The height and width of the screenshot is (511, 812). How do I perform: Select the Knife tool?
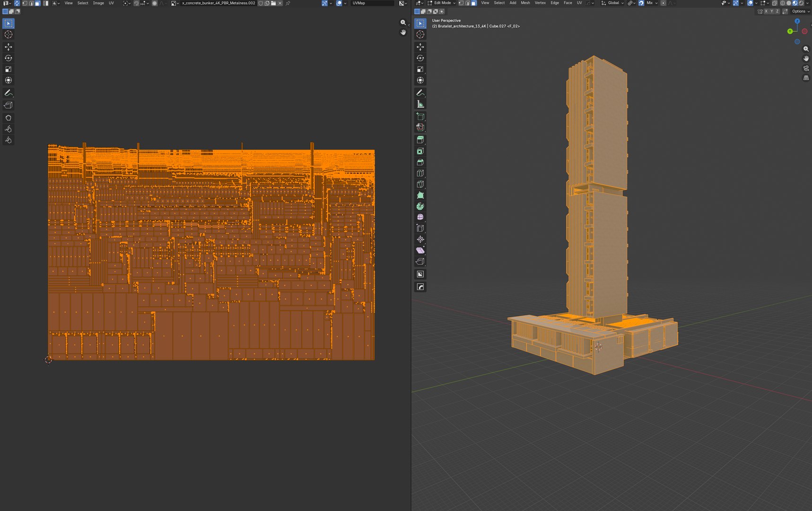pyautogui.click(x=420, y=185)
